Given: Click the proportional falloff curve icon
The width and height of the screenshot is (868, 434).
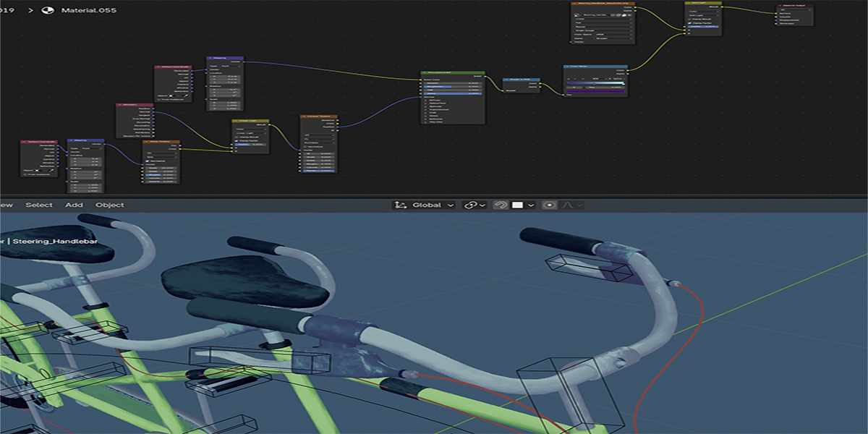Looking at the screenshot, I should (x=568, y=205).
